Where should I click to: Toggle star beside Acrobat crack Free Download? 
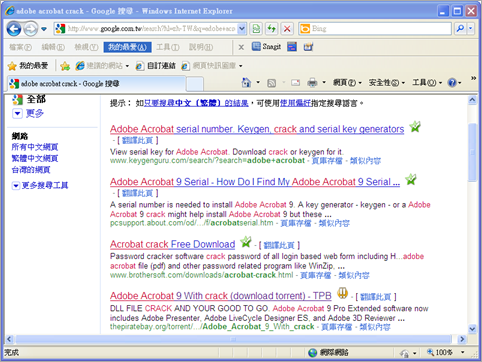(x=246, y=242)
